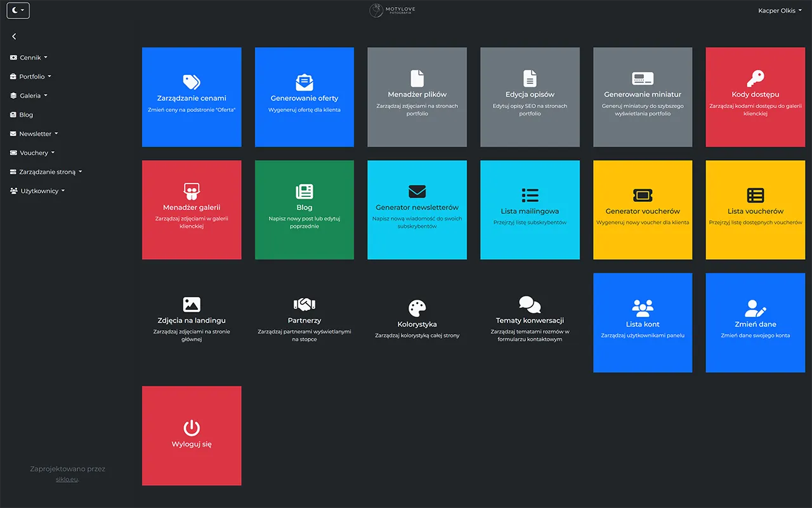Toggle dark mode with the moon switch

(18, 10)
